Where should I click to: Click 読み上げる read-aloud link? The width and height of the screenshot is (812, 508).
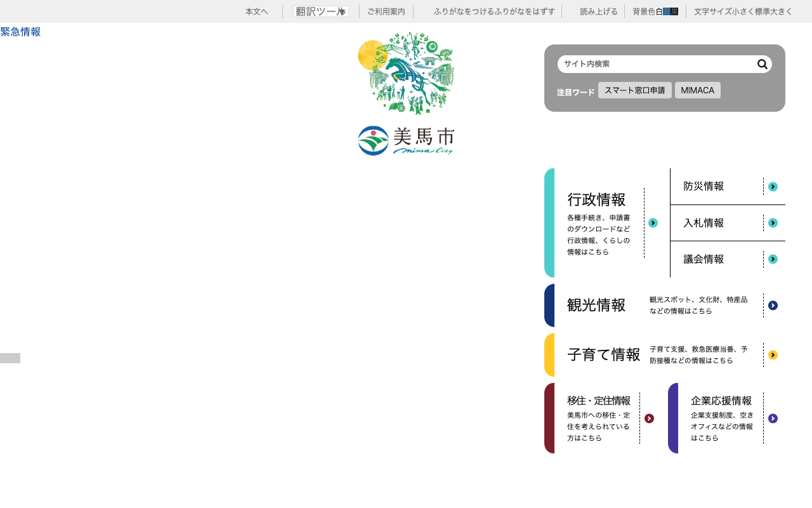click(599, 11)
